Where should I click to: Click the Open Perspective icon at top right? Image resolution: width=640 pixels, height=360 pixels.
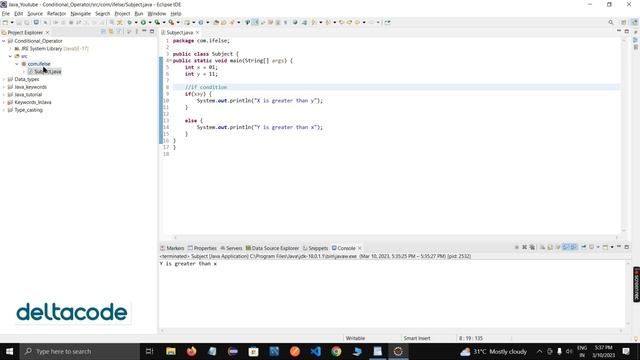pos(624,22)
